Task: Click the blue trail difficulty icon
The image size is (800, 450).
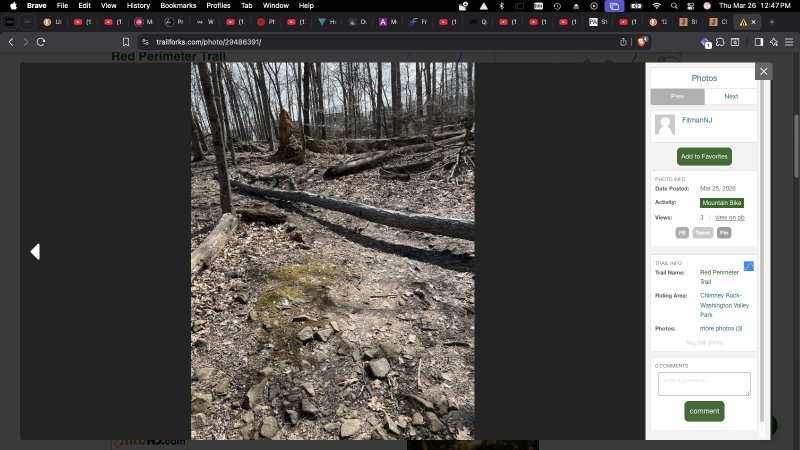Action: (748, 266)
